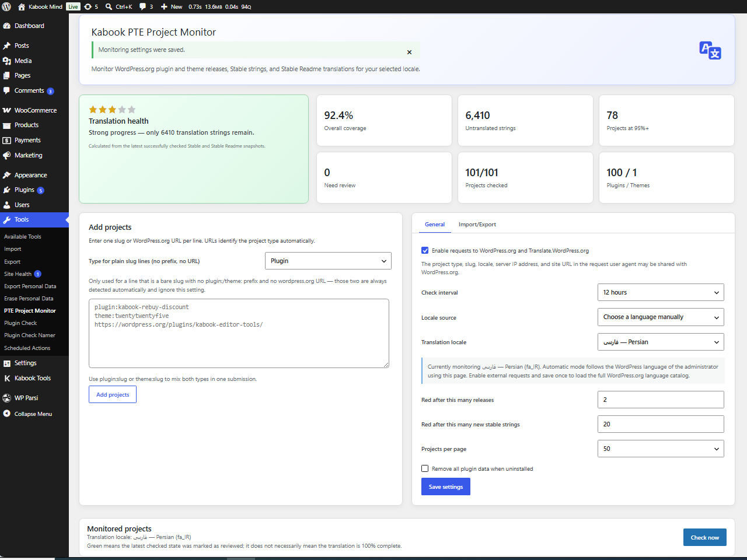Click the 'Red after this many releases' field
Screen dimensions: 747x560
click(661, 400)
